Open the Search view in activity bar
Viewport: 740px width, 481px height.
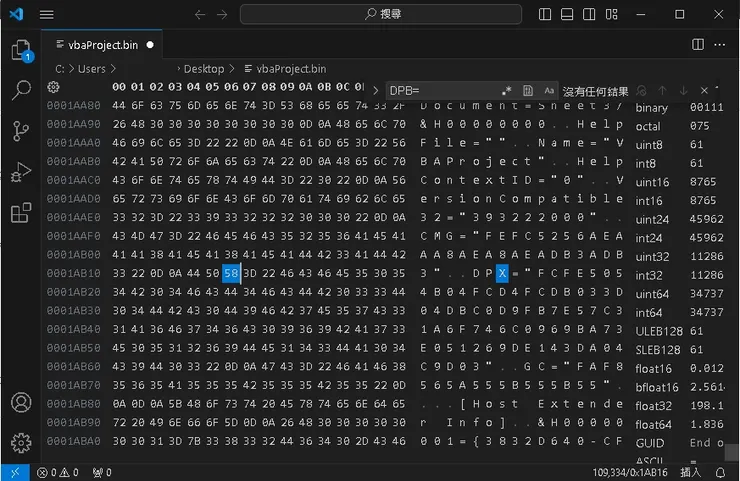coord(21,90)
